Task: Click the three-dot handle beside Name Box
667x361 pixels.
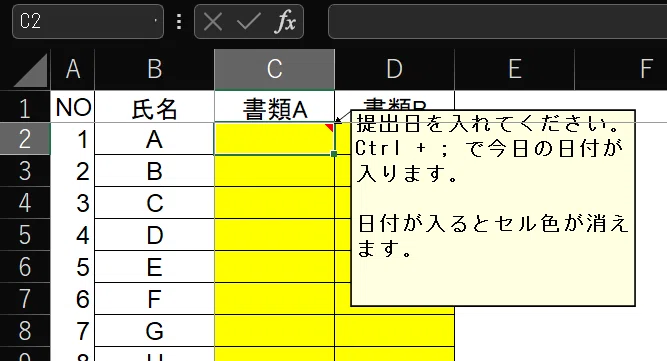Action: tap(179, 21)
